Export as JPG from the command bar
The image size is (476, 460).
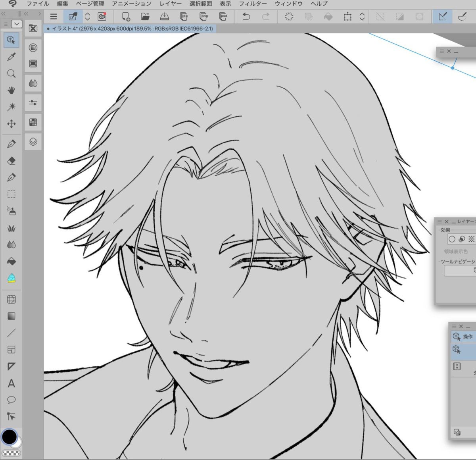click(184, 17)
